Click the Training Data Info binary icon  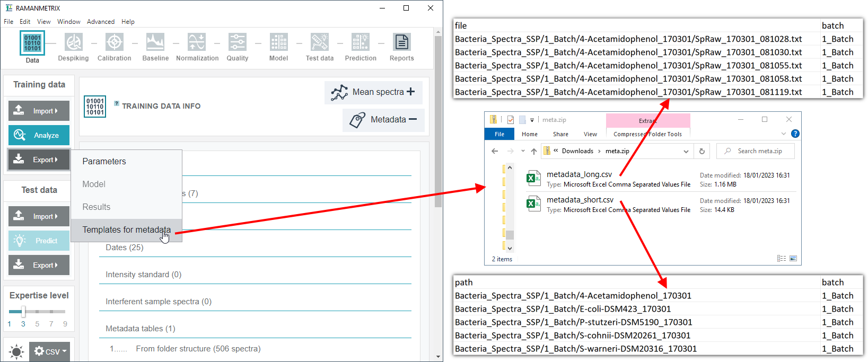pos(95,106)
